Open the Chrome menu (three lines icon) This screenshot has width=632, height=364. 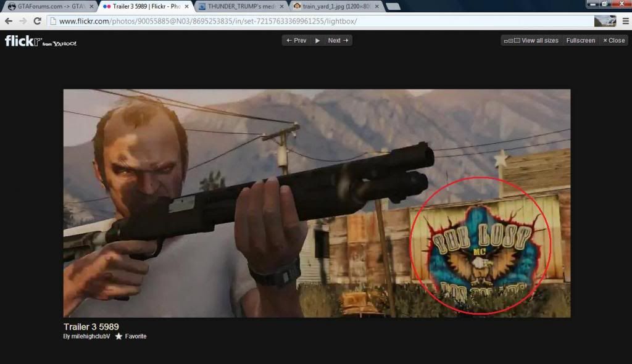[625, 21]
